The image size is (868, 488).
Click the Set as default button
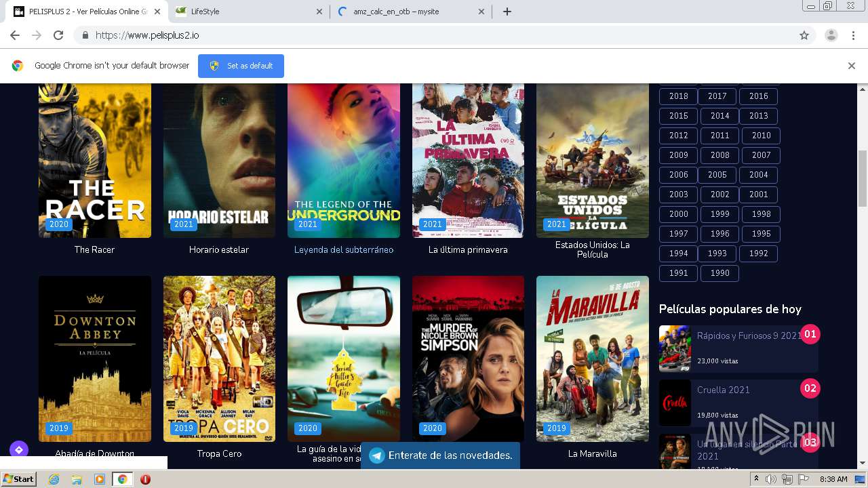tap(241, 66)
